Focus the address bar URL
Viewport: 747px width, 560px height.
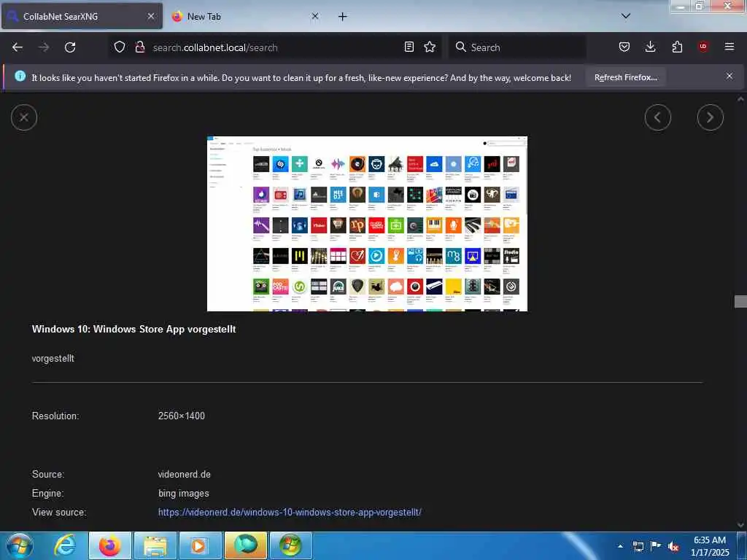(x=274, y=47)
